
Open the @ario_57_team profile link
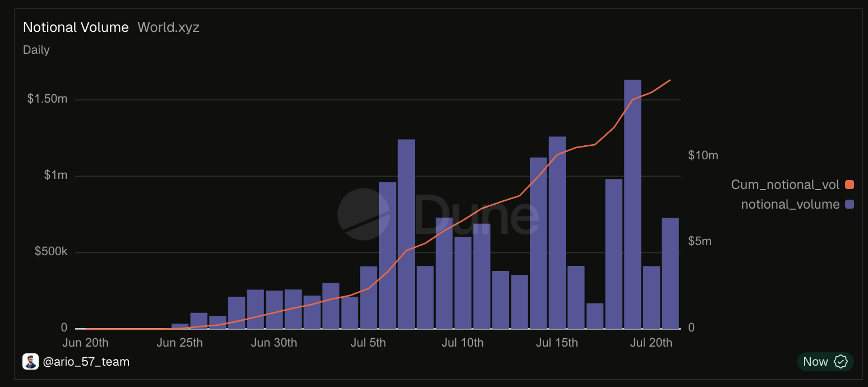86,362
